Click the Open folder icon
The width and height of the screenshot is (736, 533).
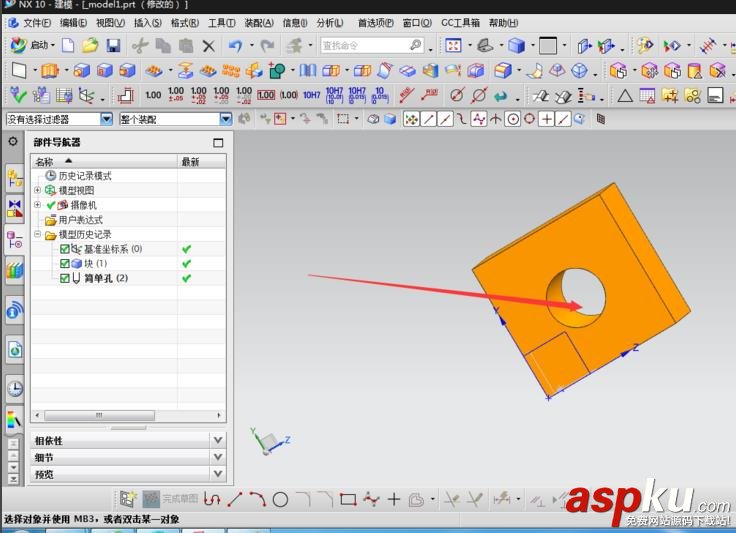[90, 46]
